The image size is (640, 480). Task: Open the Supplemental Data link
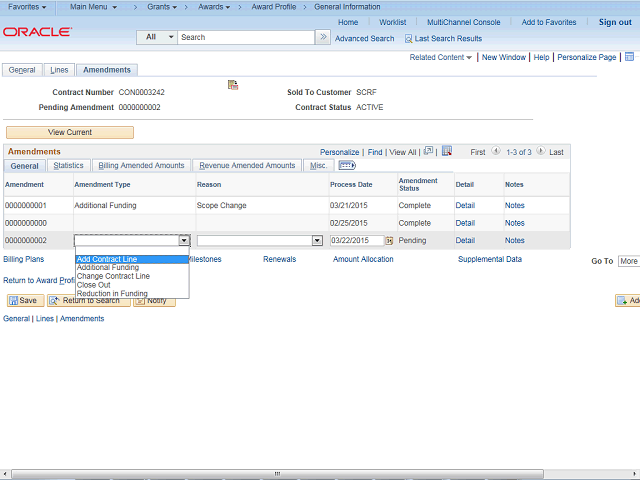490,259
